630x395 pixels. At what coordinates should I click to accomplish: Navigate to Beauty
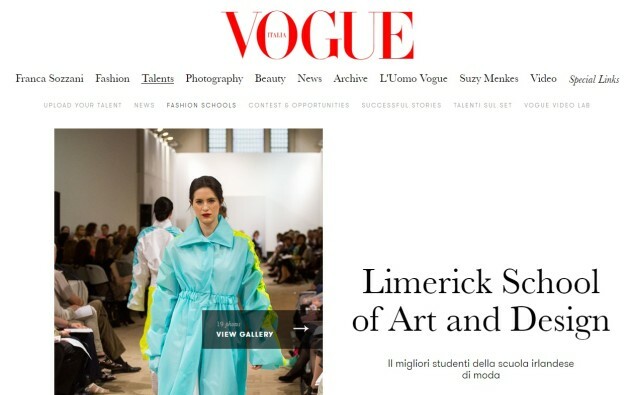270,79
